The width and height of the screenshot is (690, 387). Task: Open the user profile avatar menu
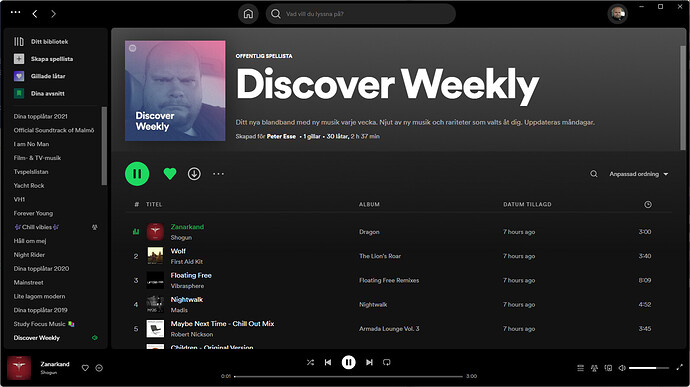[x=617, y=14]
